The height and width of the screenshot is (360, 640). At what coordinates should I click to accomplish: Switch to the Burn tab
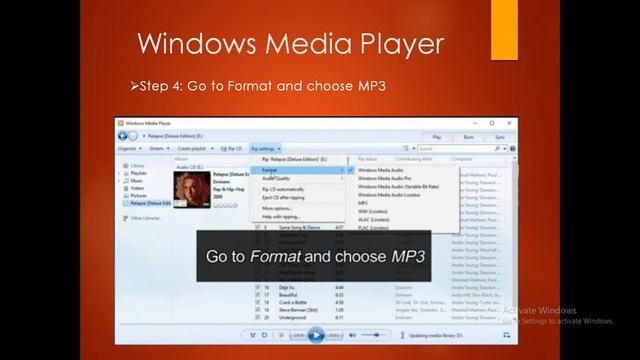pyautogui.click(x=469, y=137)
